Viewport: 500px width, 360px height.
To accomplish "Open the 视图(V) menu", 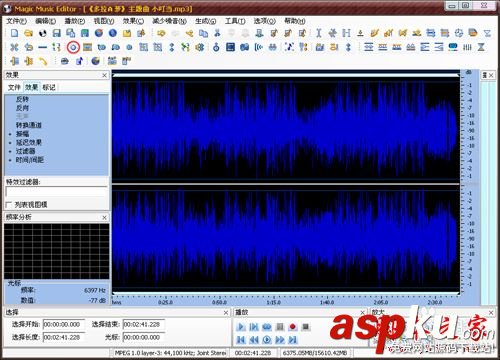I will 104,21.
